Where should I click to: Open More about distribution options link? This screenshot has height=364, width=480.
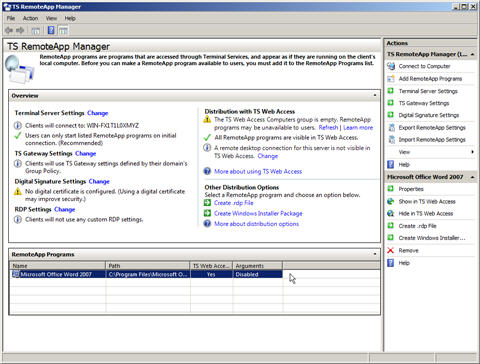click(x=257, y=224)
